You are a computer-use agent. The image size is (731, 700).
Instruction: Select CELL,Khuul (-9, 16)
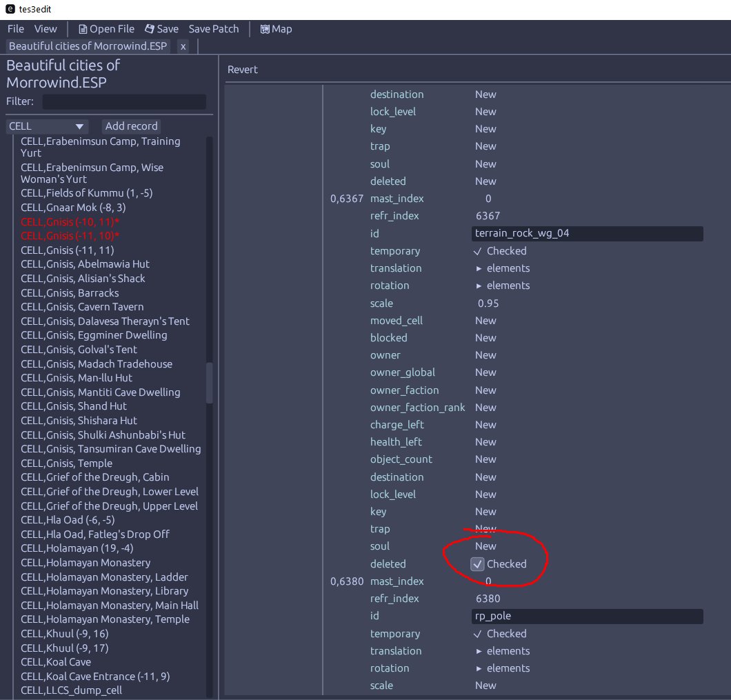click(x=64, y=634)
